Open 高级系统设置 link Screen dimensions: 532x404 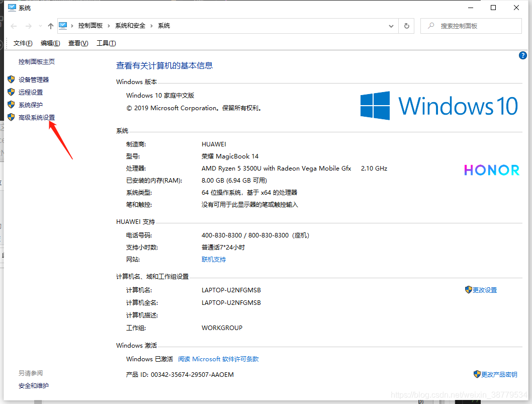coord(37,117)
